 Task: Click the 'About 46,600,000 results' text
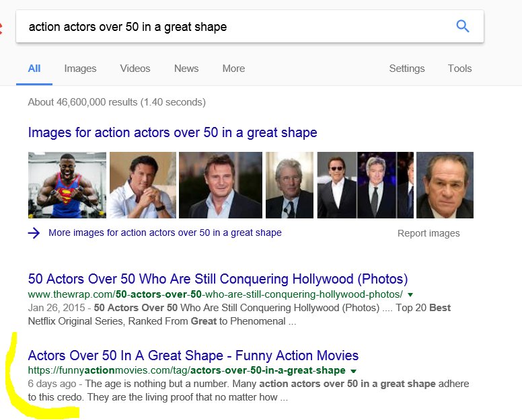coord(117,102)
